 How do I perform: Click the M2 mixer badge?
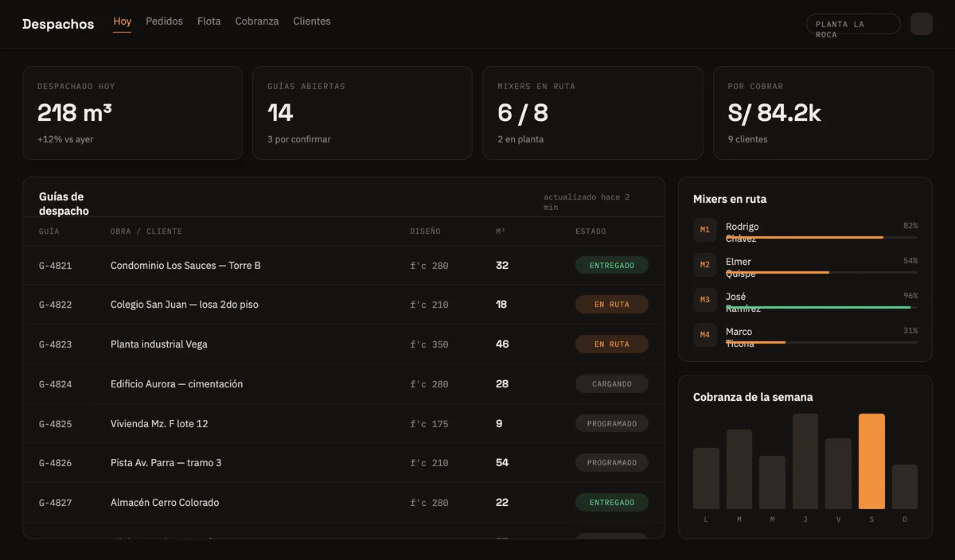point(705,265)
